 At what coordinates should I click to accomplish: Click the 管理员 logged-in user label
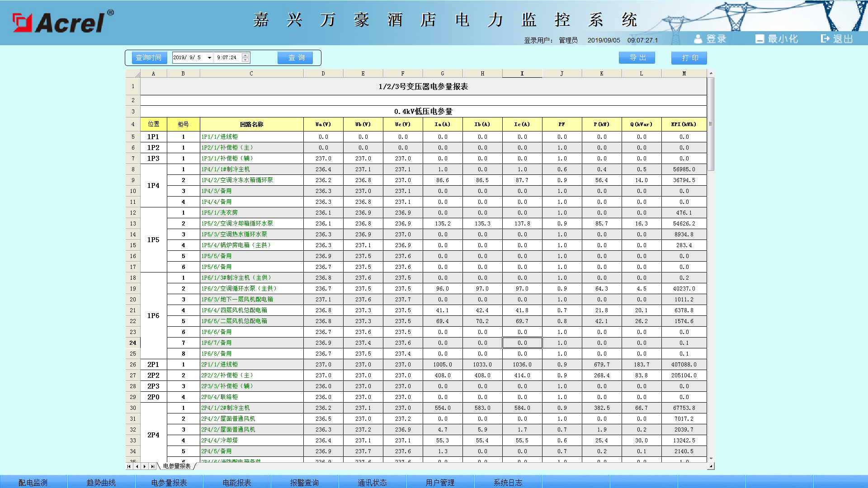click(568, 40)
